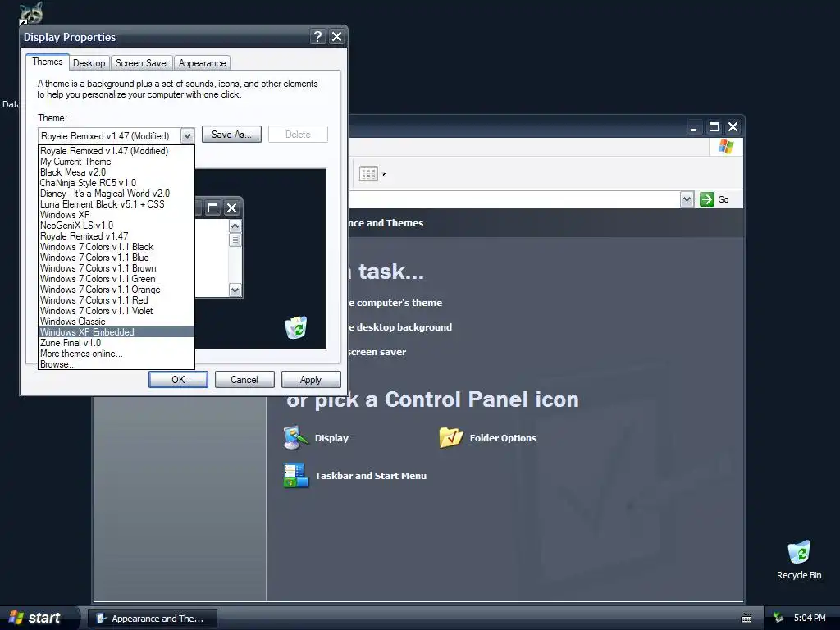The width and height of the screenshot is (840, 630).
Task: Click the help question mark in Display Properties
Action: pos(317,36)
